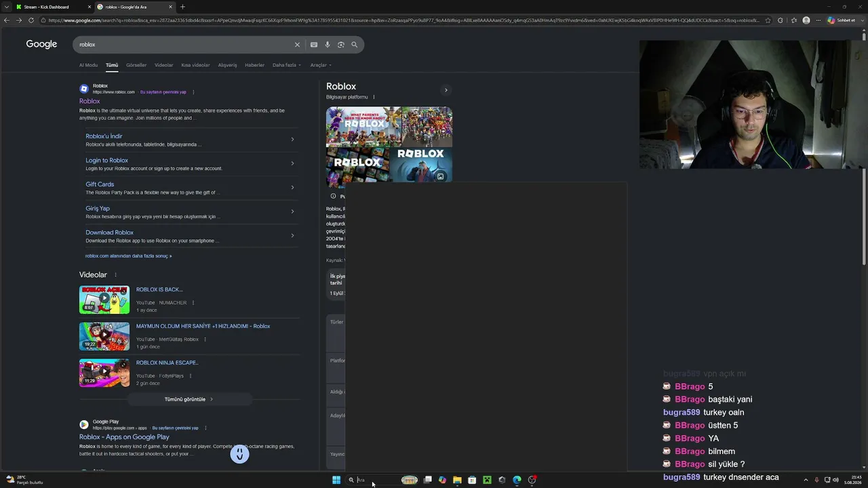
Task: Expand the Download Roblox chevron
Action: coord(292,236)
